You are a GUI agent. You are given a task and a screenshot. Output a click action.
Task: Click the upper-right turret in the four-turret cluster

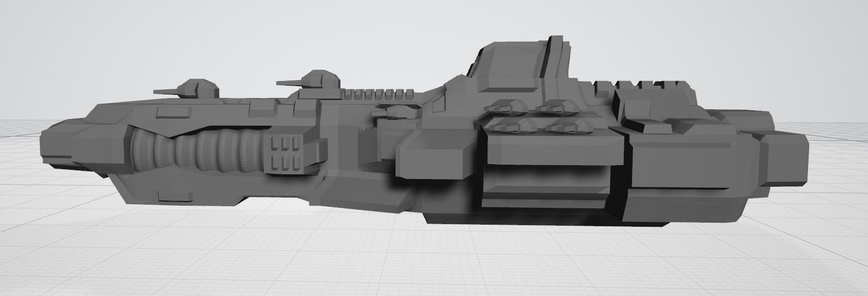pos(557,106)
